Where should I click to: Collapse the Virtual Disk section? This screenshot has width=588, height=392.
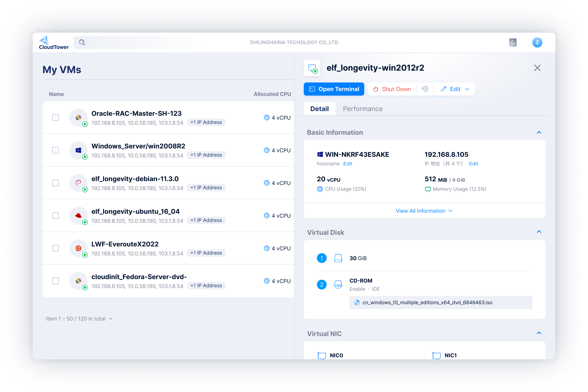(539, 232)
